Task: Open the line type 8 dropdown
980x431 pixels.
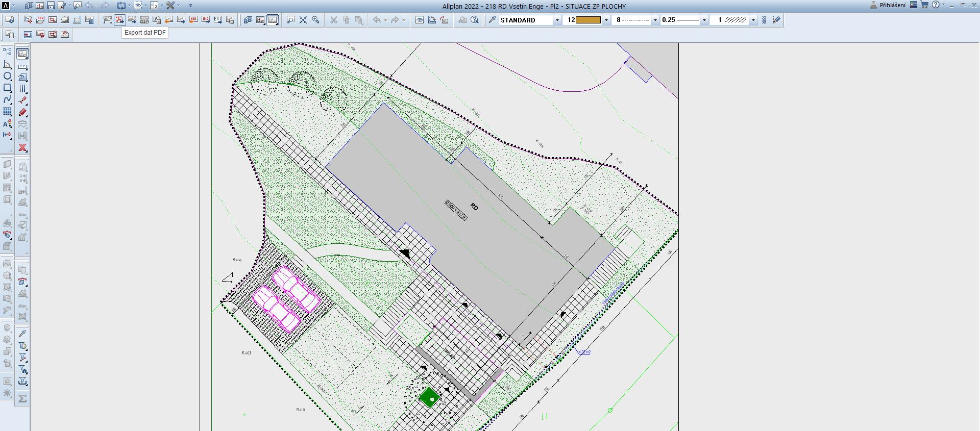Action: [x=655, y=20]
